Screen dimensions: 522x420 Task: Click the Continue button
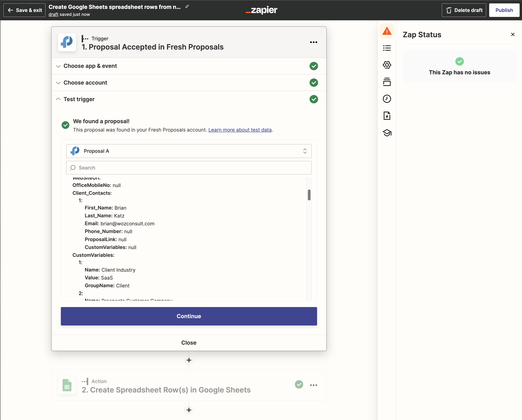189,316
